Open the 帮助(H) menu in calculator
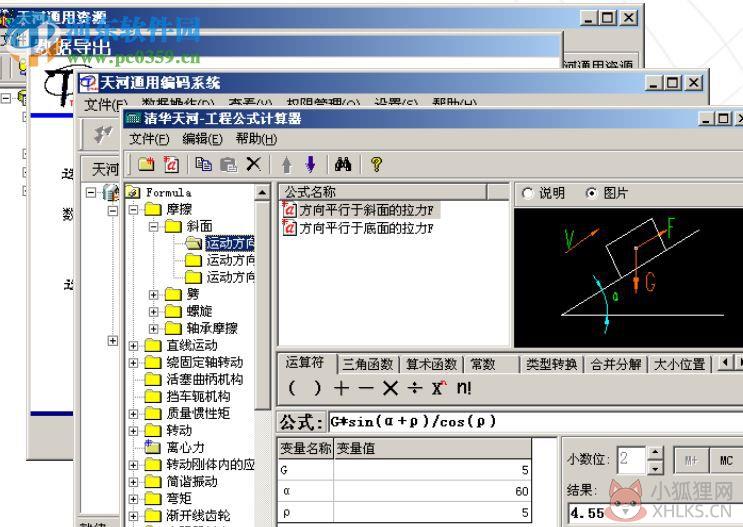The width and height of the screenshot is (743, 527). pyautogui.click(x=256, y=139)
